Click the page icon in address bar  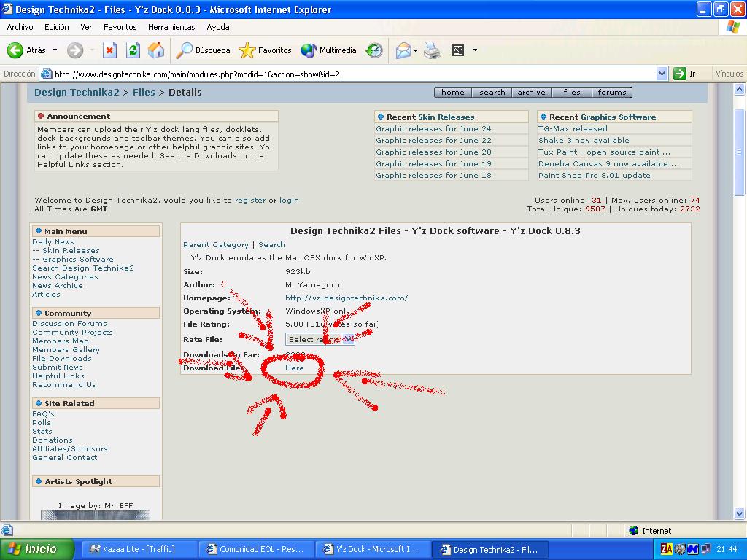pyautogui.click(x=46, y=74)
